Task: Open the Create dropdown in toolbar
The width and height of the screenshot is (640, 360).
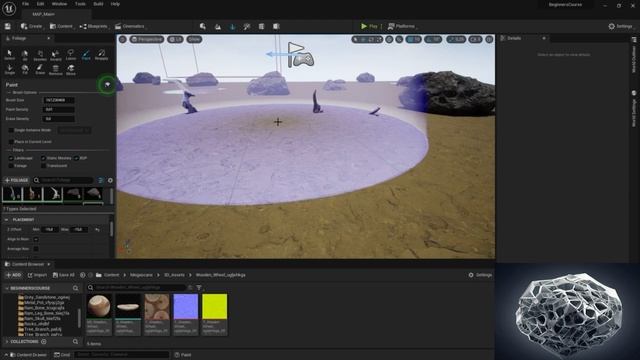Action: click(32, 26)
